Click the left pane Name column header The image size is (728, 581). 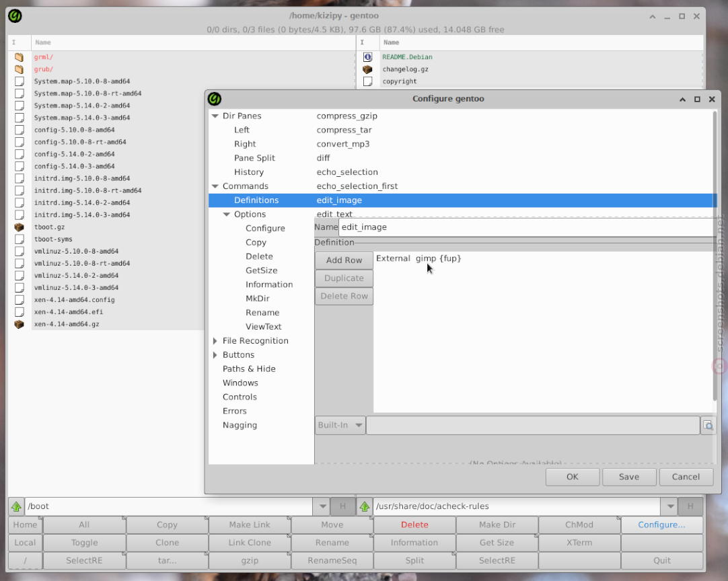point(193,42)
